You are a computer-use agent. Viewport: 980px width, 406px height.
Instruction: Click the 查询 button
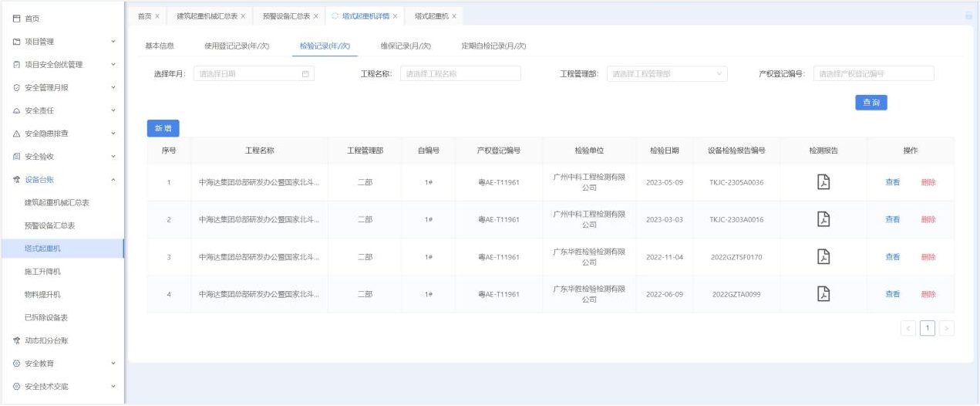point(871,103)
